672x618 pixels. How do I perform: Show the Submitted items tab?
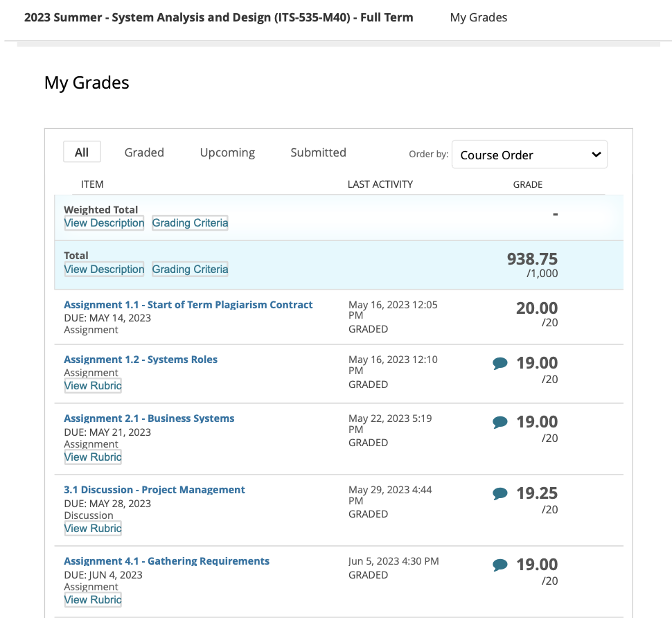(x=318, y=152)
